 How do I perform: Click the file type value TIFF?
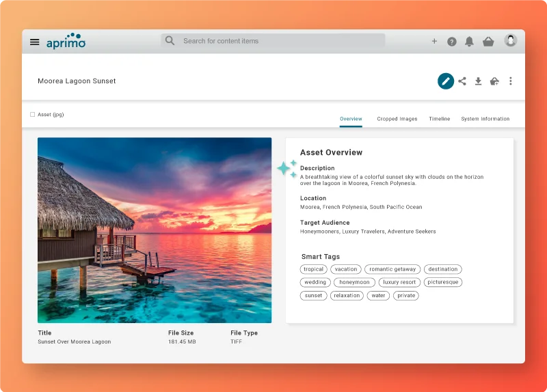coord(236,342)
